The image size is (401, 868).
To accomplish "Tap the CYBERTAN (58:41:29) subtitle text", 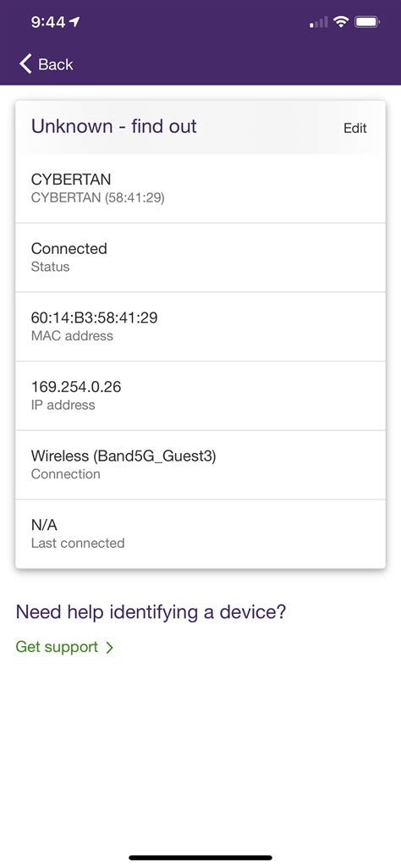I will [x=98, y=197].
